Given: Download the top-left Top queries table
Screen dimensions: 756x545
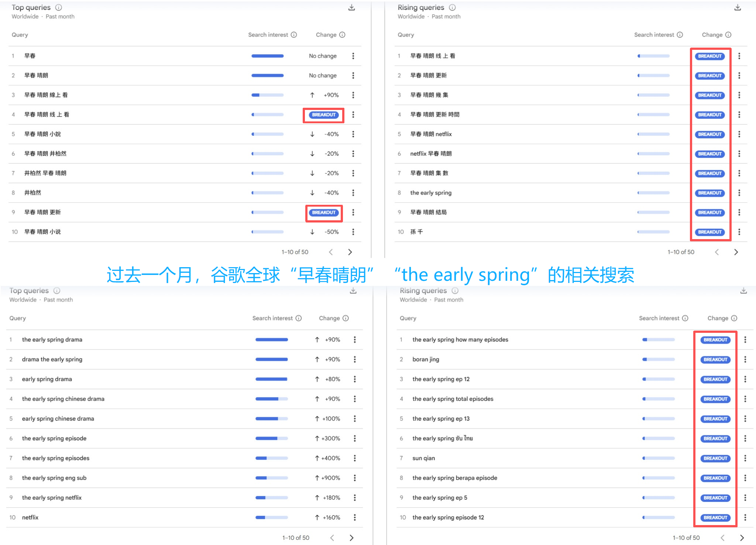Looking at the screenshot, I should (352, 7).
